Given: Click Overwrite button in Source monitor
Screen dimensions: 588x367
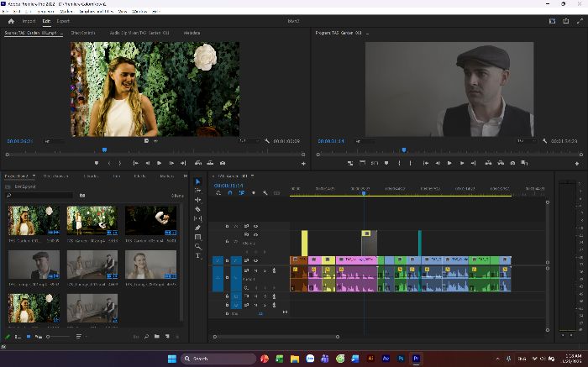Looking at the screenshot, I should [210, 163].
